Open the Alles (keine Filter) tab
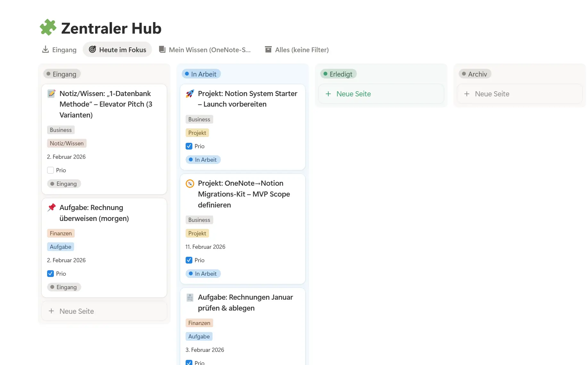Image resolution: width=588 pixels, height=365 pixels. click(297, 50)
